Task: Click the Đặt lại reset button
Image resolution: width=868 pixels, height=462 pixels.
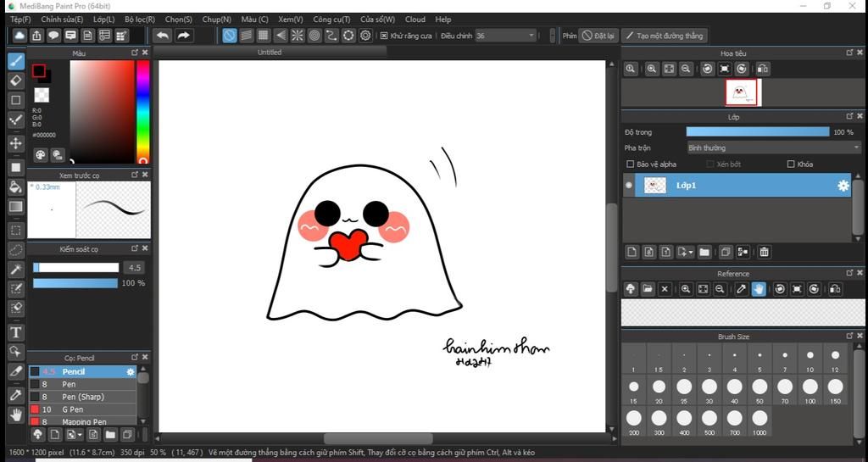Action: pyautogui.click(x=598, y=36)
